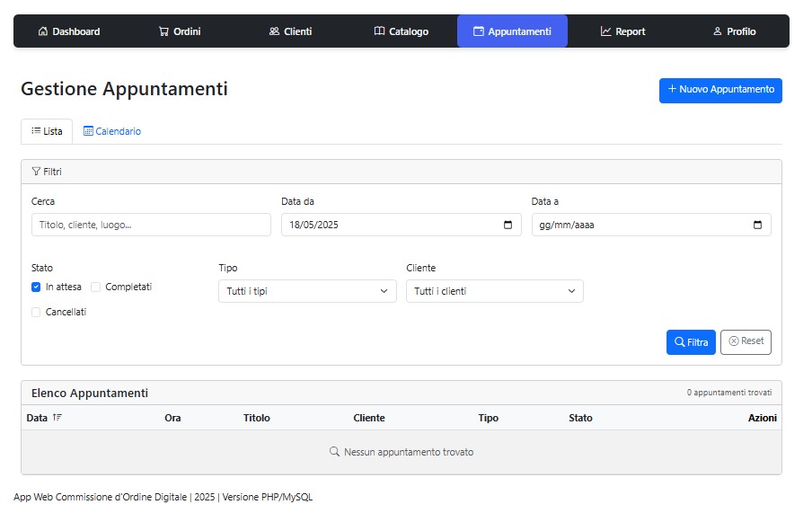This screenshot has width=812, height=522.
Task: Click the book icon beside Catalogo
Action: 379,31
